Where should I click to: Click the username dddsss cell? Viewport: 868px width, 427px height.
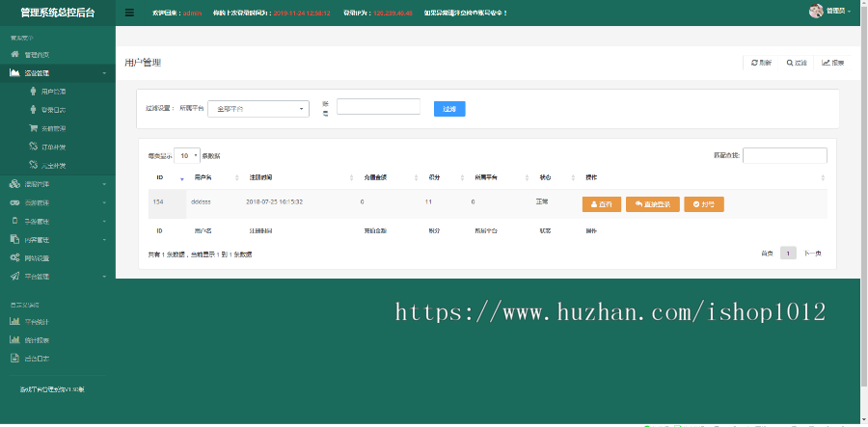[201, 201]
